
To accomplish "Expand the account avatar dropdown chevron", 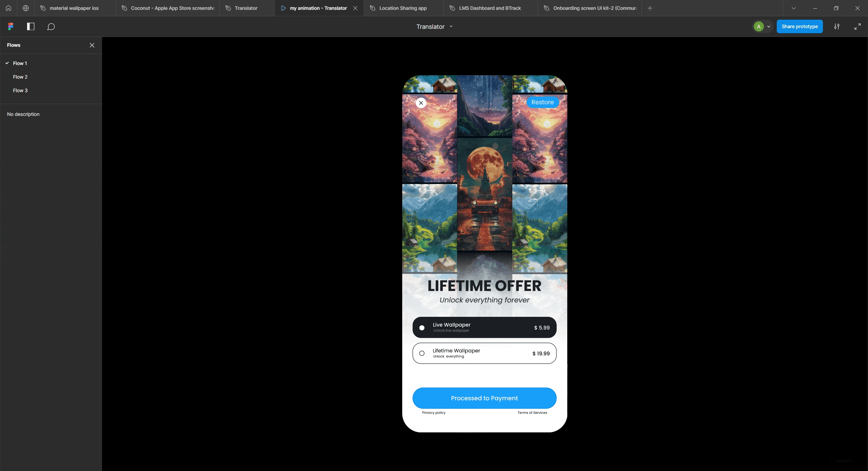I will [x=768, y=26].
